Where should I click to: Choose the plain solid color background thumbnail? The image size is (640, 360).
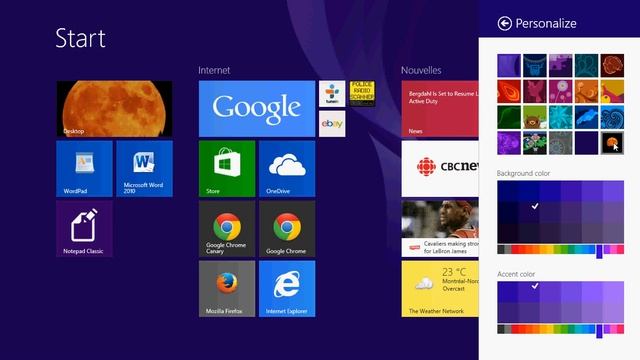pos(587,143)
